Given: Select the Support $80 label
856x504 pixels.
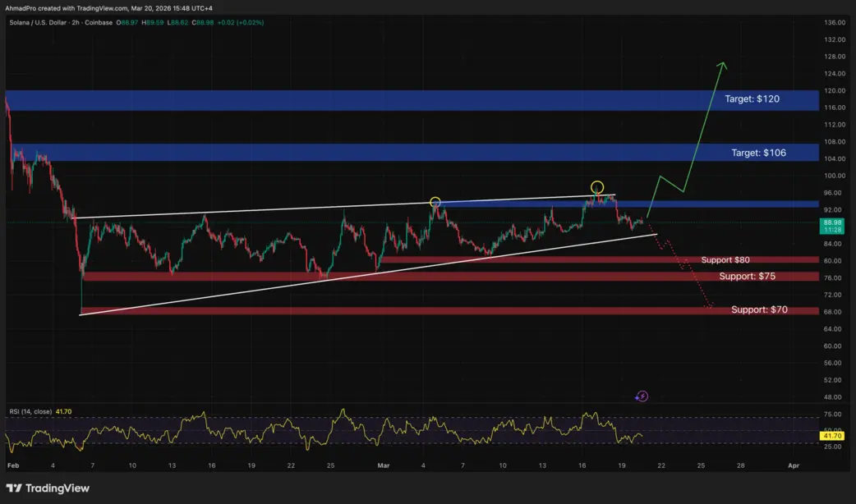Looking at the screenshot, I should coord(725,259).
